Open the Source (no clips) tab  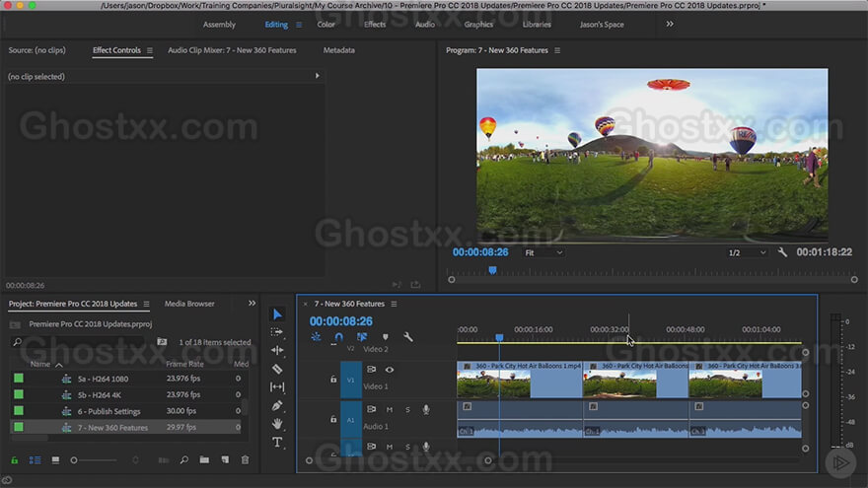click(x=37, y=50)
